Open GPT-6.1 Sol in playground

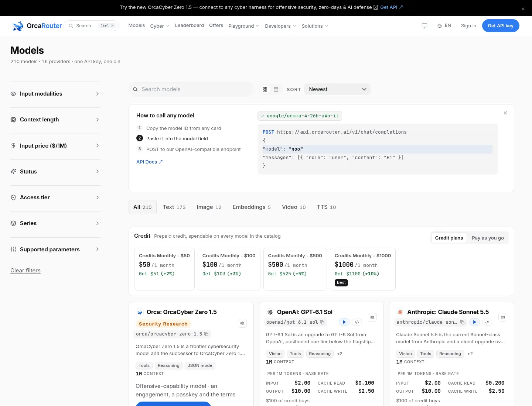click(344, 322)
